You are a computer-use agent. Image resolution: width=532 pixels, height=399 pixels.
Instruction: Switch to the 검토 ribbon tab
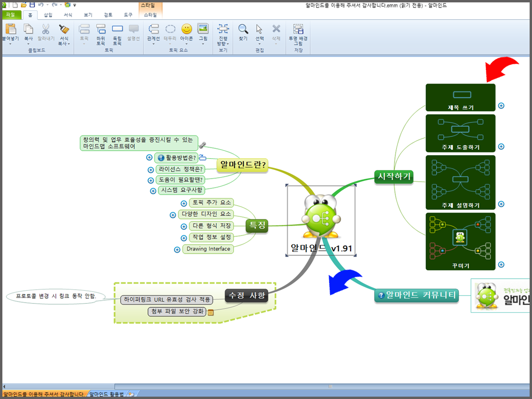108,15
